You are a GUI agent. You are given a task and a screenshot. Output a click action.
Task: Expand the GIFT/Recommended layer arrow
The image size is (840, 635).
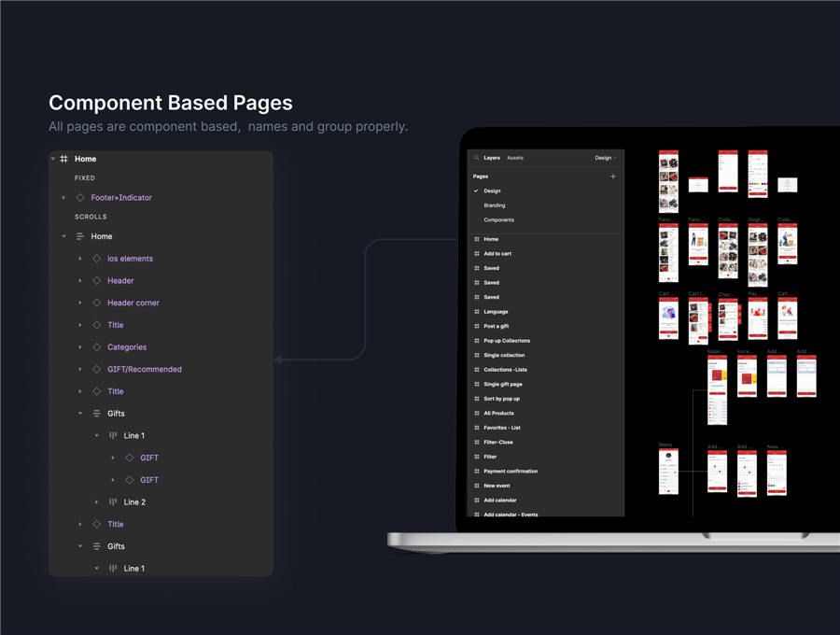(x=80, y=369)
